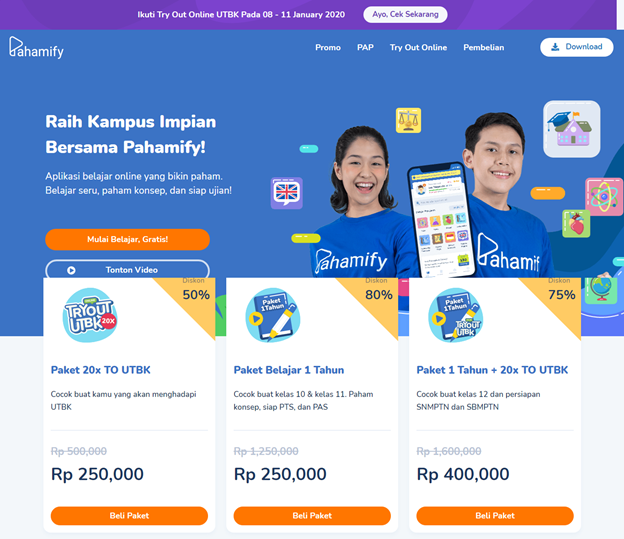Click Ayo, Cek Sekarang banner button
624x539 pixels.
405,14
